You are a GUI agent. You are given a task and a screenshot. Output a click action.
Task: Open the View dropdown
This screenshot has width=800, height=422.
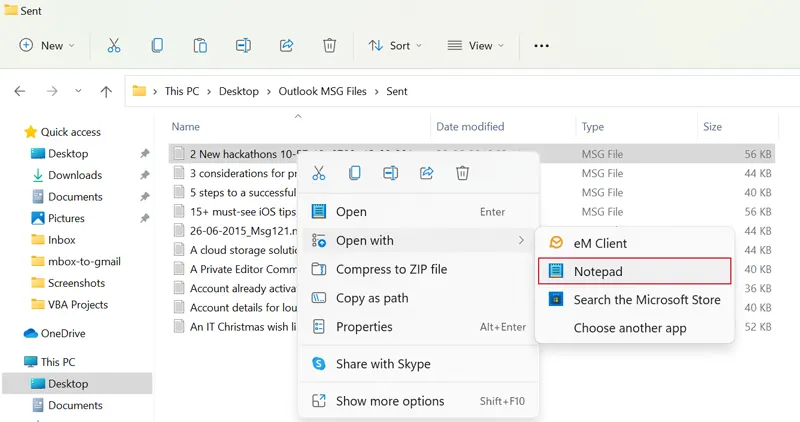click(476, 45)
